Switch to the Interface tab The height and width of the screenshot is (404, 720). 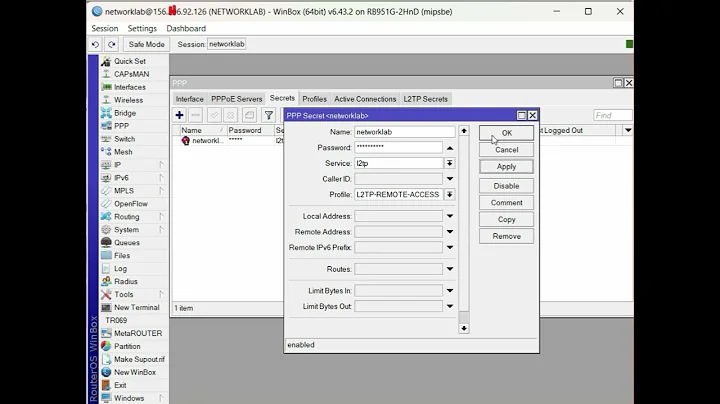click(189, 99)
